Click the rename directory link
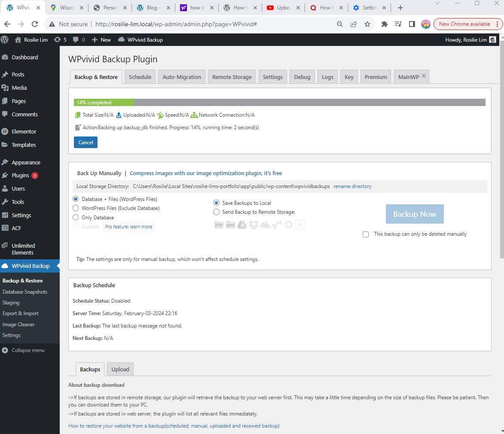The width and height of the screenshot is (504, 434). 353,186
